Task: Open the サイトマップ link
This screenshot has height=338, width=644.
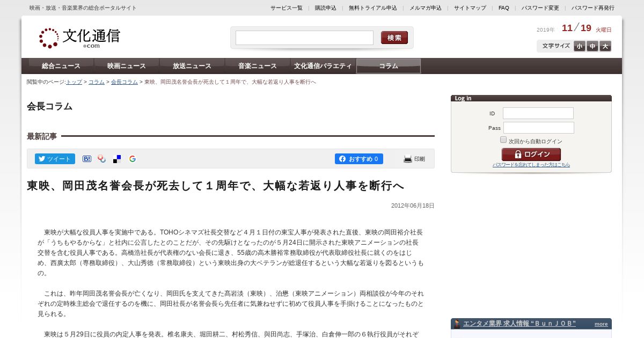Action: 470,8
